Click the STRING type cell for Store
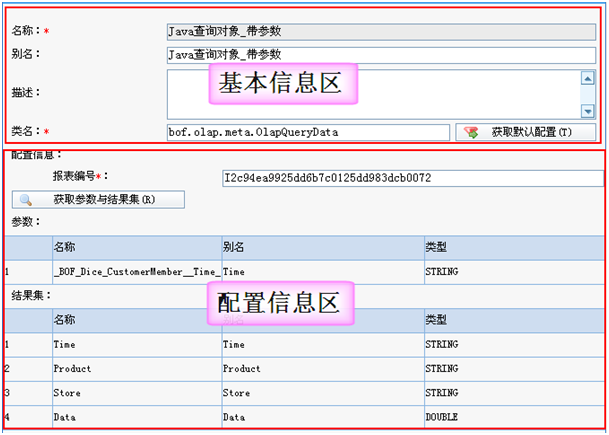 514,393
